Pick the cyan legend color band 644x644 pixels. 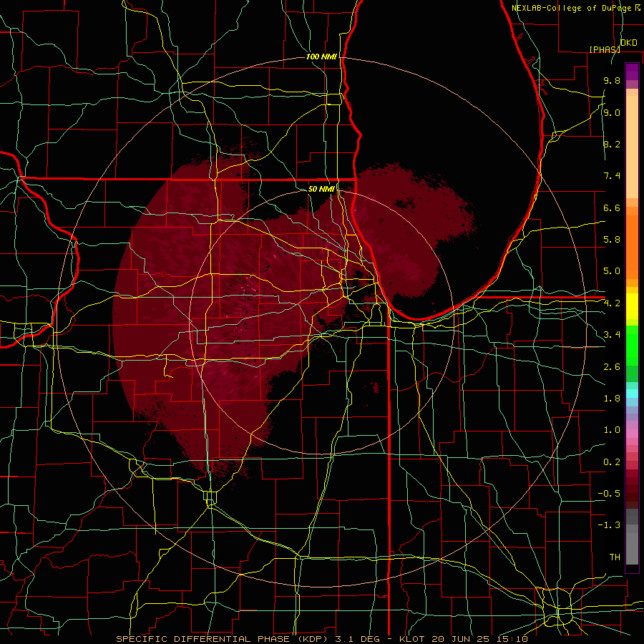pos(632,394)
